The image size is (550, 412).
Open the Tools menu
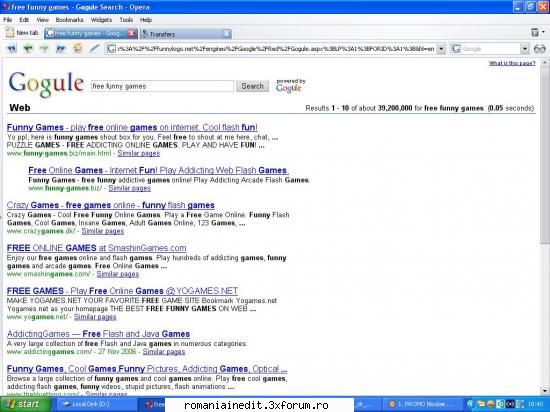126,20
